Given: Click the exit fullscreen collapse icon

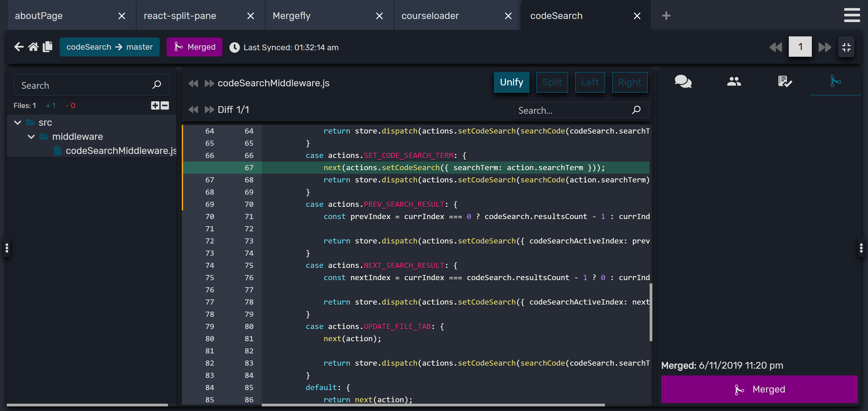Looking at the screenshot, I should [846, 47].
